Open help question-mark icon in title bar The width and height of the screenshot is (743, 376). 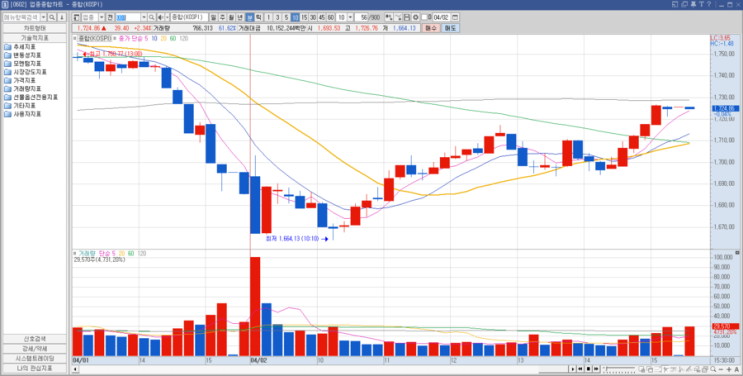[709, 4]
